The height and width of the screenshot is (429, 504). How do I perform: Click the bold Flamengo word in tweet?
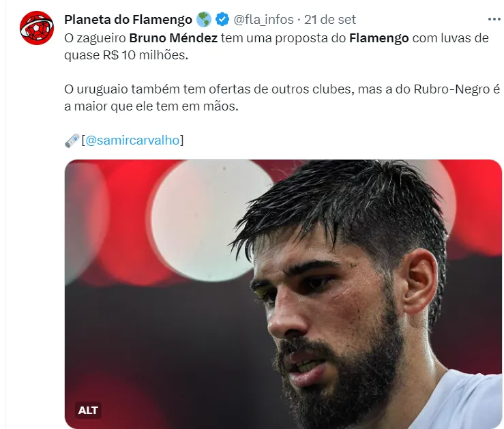(x=379, y=38)
